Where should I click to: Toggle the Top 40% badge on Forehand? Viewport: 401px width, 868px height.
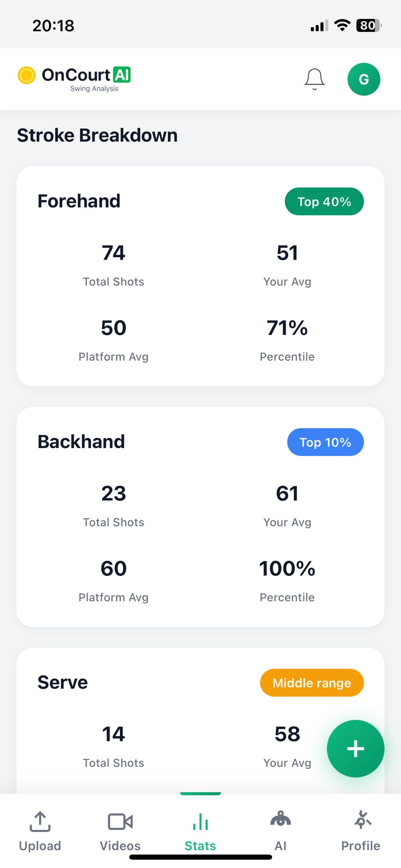[x=324, y=201]
